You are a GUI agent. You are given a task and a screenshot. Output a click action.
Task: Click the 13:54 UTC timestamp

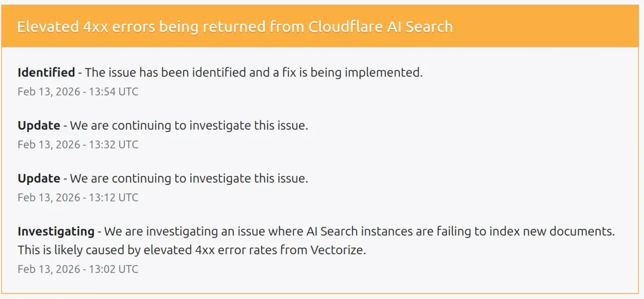pyautogui.click(x=78, y=91)
